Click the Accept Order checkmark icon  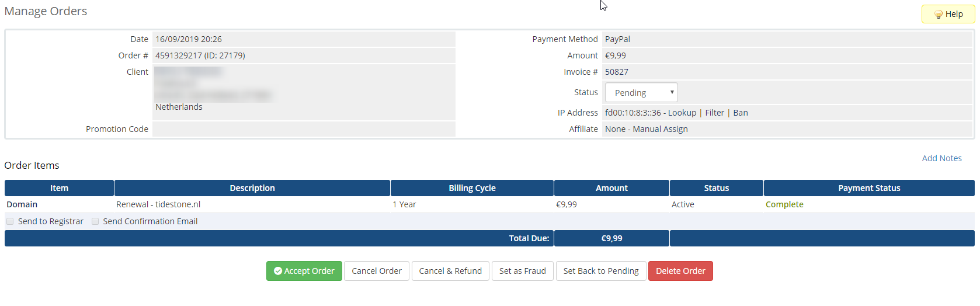coord(278,271)
